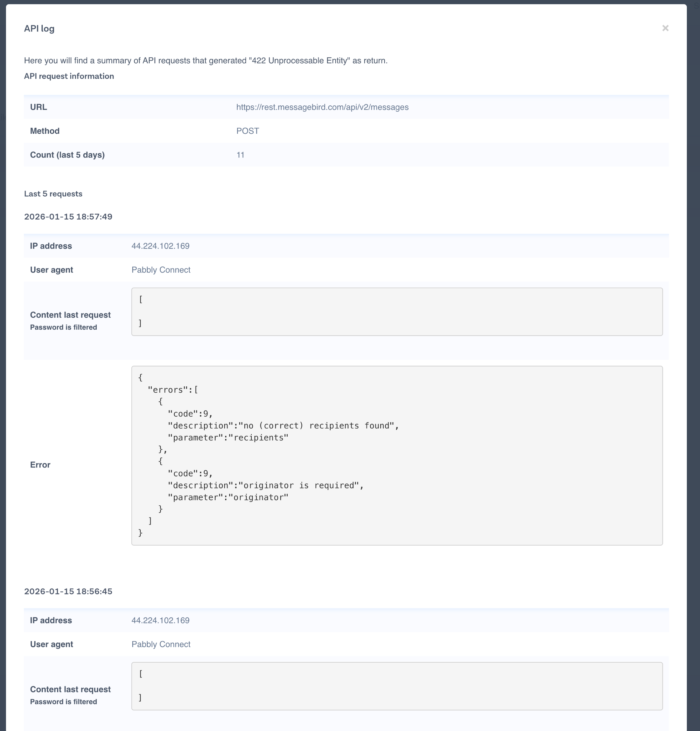Click inside second Content last request box
The image size is (700, 731).
[x=396, y=686]
